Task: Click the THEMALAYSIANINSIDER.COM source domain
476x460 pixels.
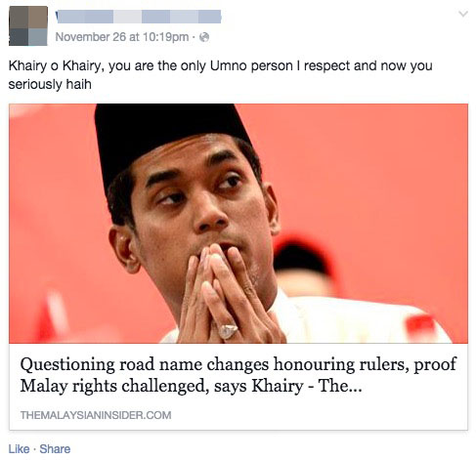Action: pyautogui.click(x=96, y=415)
